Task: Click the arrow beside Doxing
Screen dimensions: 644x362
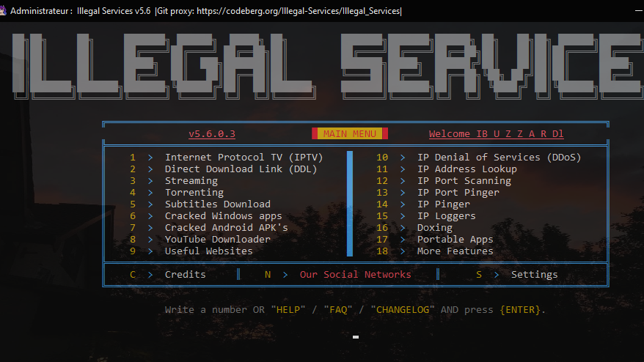Action: click(403, 227)
